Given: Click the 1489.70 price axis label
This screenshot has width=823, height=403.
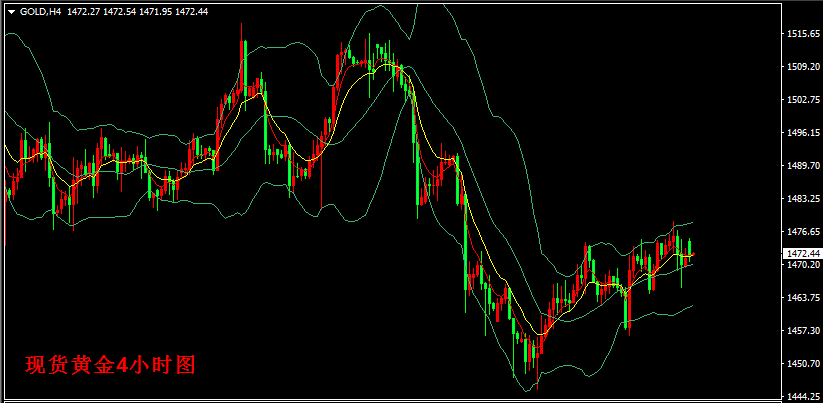Looking at the screenshot, I should click(804, 166).
